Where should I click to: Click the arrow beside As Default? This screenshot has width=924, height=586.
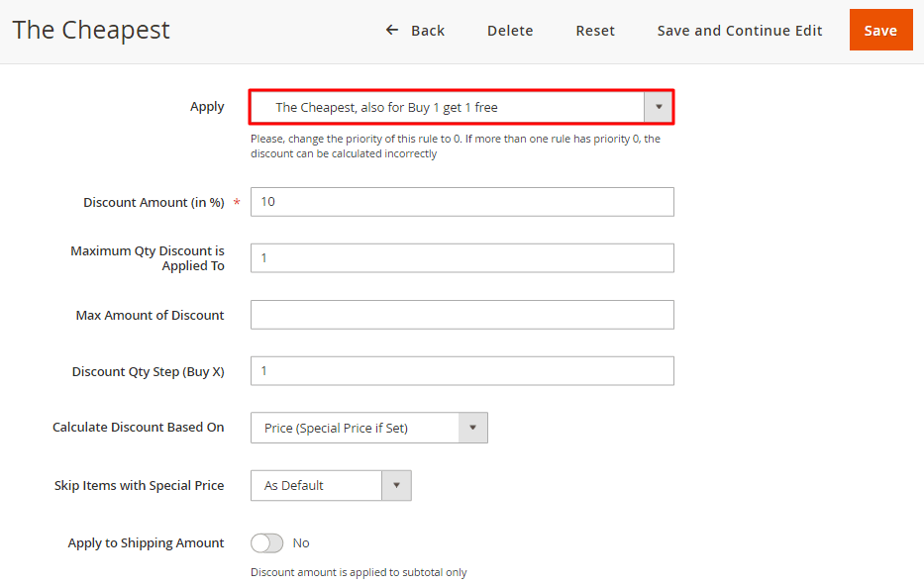pyautogui.click(x=396, y=486)
